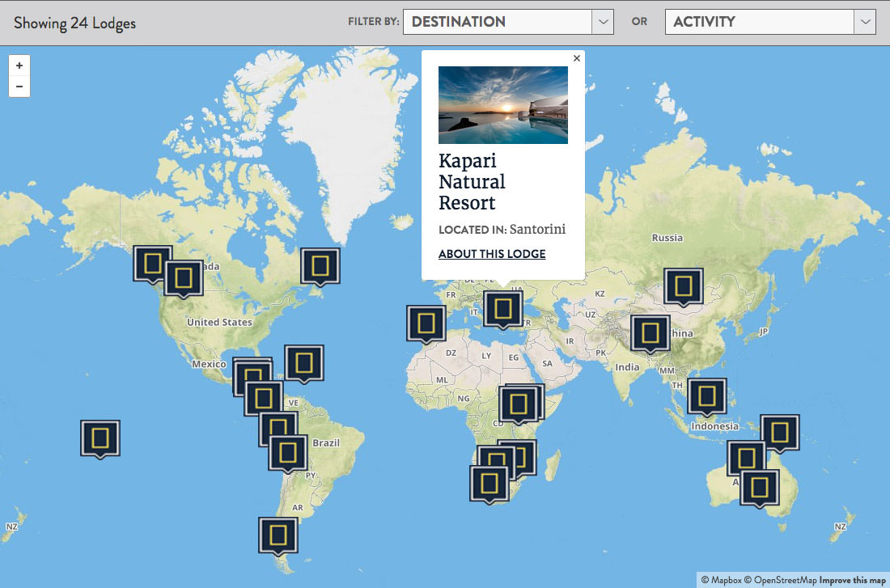Open the OpenStreetMap attribution link
The height and width of the screenshot is (588, 890).
pyautogui.click(x=781, y=580)
